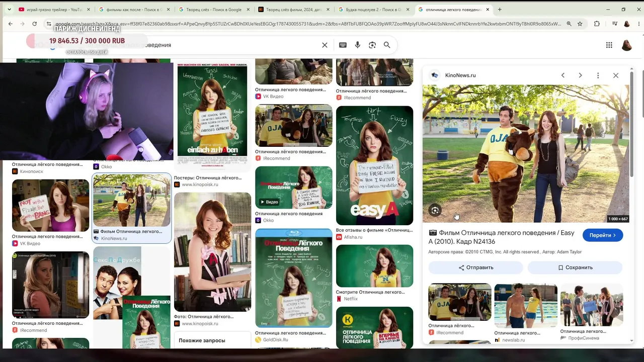Image resolution: width=644 pixels, height=362 pixels.
Task: Open more options in the image preview
Action: [598, 75]
